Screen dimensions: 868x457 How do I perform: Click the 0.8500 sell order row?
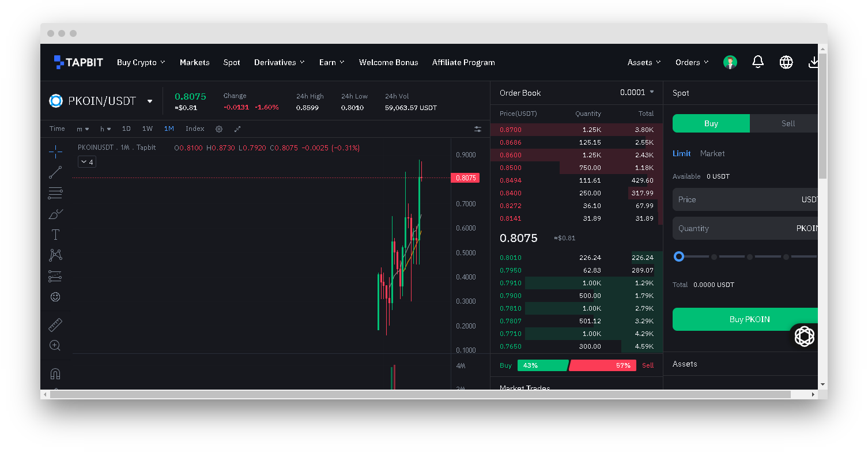[576, 168]
